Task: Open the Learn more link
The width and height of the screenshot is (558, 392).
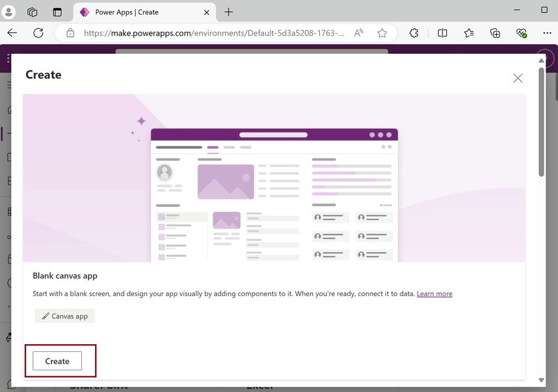Action: [x=435, y=294]
